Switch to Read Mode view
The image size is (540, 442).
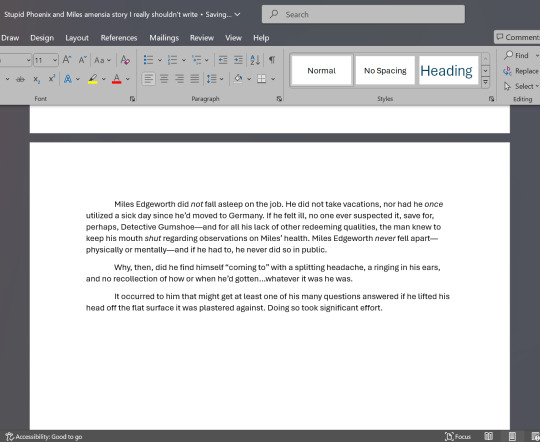[x=489, y=437]
